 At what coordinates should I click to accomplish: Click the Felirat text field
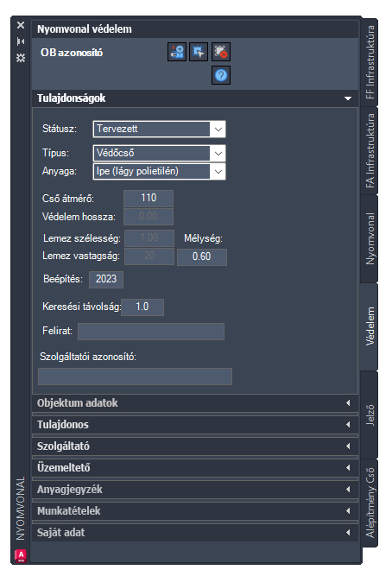click(151, 332)
